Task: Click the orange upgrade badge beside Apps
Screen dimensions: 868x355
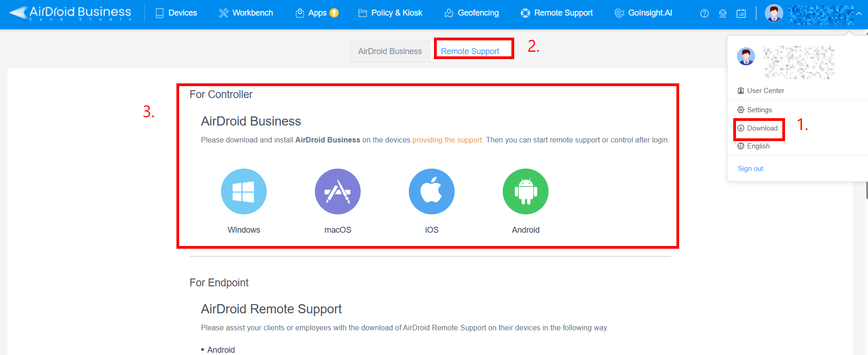Action: pyautogui.click(x=334, y=13)
